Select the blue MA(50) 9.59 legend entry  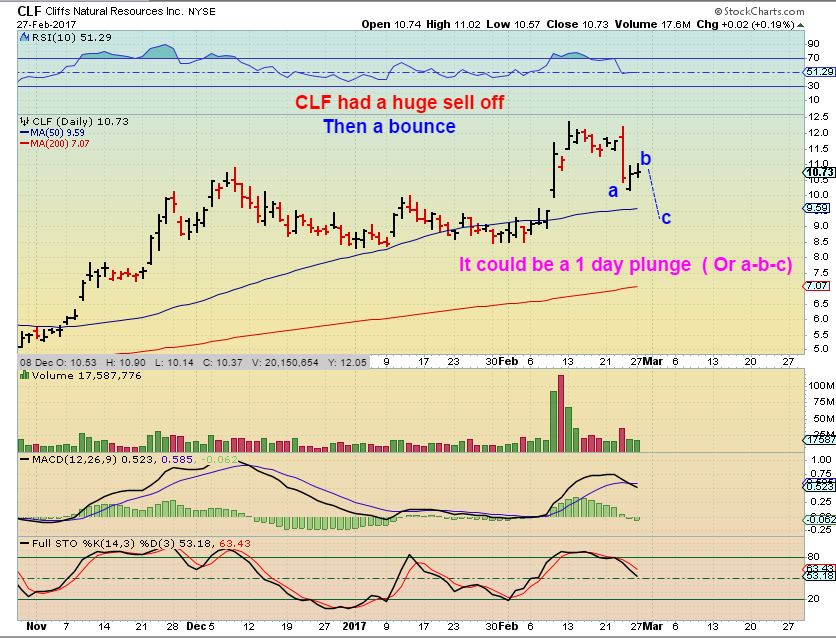click(x=52, y=133)
